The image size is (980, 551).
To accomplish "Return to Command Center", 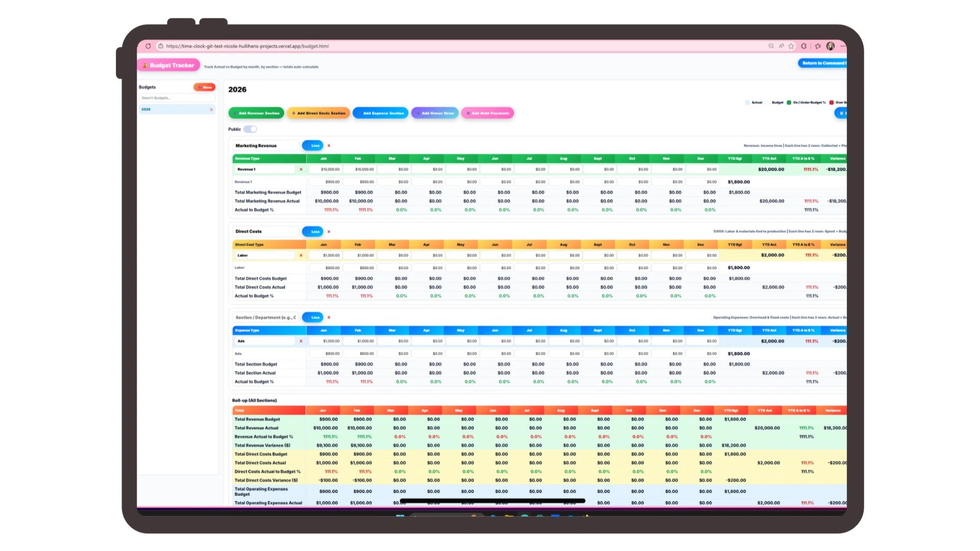I will (822, 63).
